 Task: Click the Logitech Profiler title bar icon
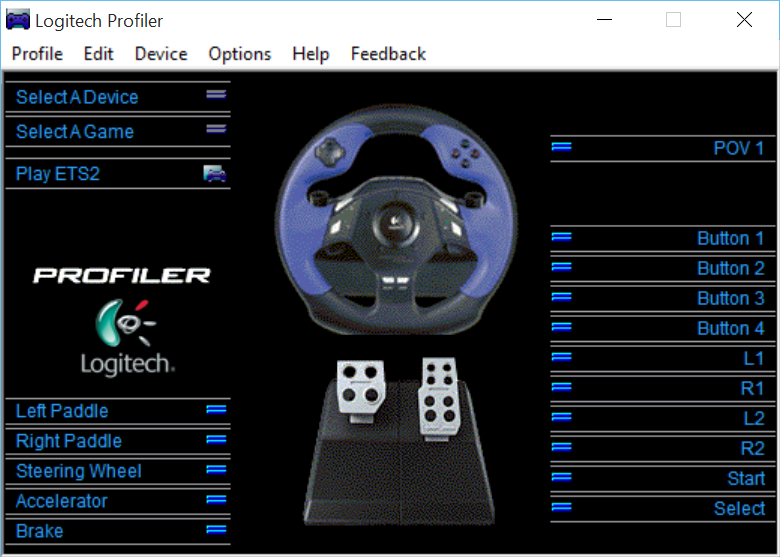pyautogui.click(x=17, y=20)
